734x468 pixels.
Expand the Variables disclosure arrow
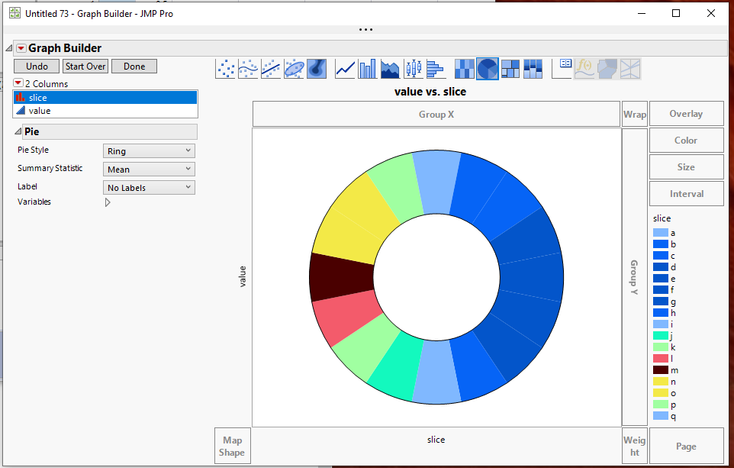(x=108, y=202)
